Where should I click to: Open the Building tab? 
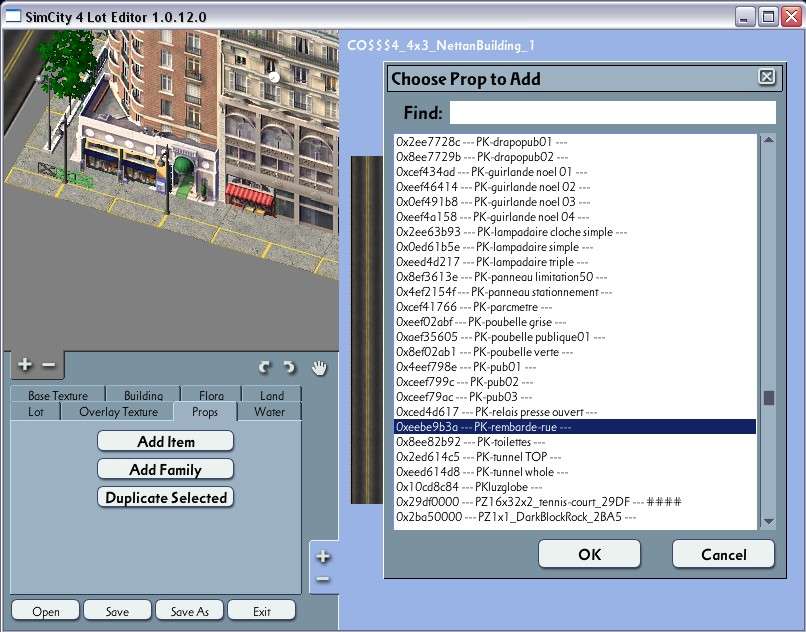143,395
